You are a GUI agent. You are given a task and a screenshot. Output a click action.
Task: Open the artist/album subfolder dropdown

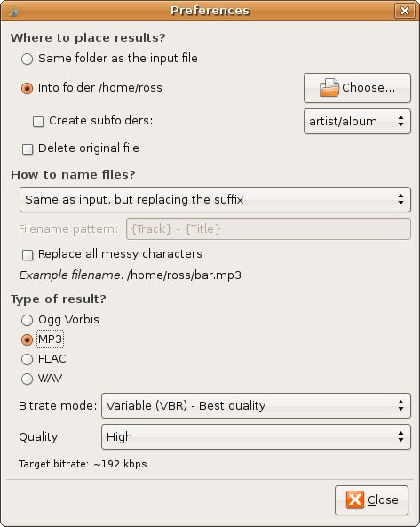[x=357, y=122]
